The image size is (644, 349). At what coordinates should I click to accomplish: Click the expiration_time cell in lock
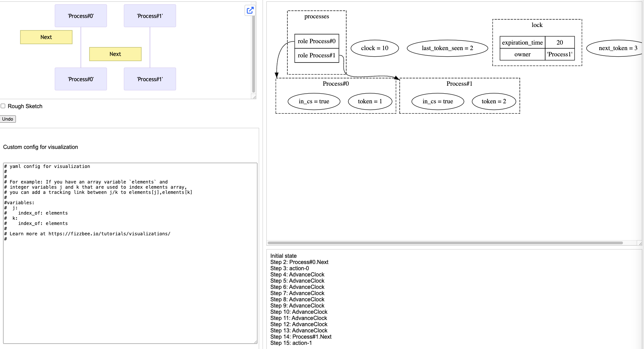click(x=522, y=43)
